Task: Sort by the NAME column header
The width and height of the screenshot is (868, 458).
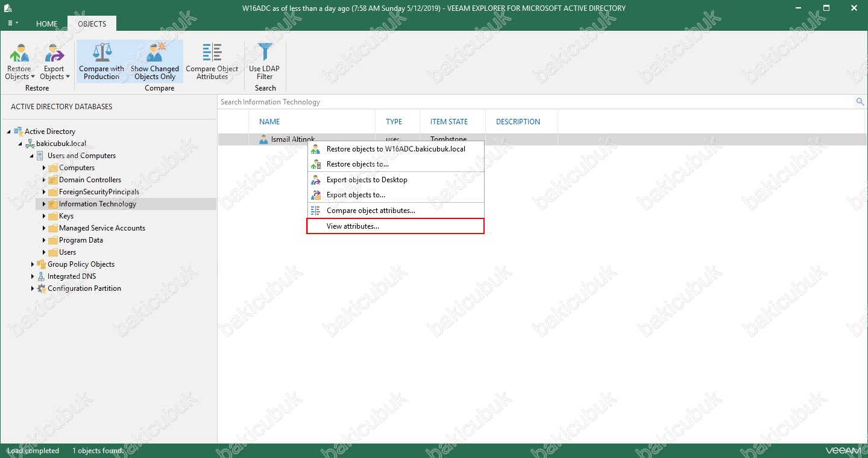Action: [269, 122]
